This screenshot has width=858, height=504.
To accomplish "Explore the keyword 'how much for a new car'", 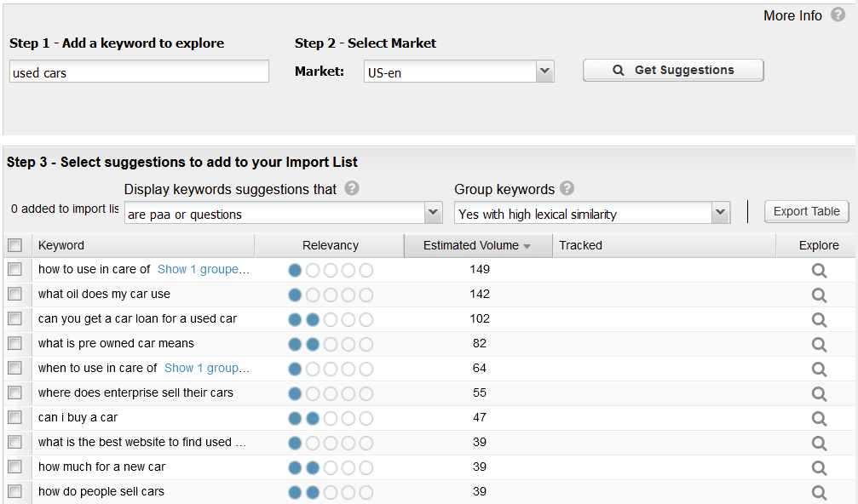I will pos(818,467).
